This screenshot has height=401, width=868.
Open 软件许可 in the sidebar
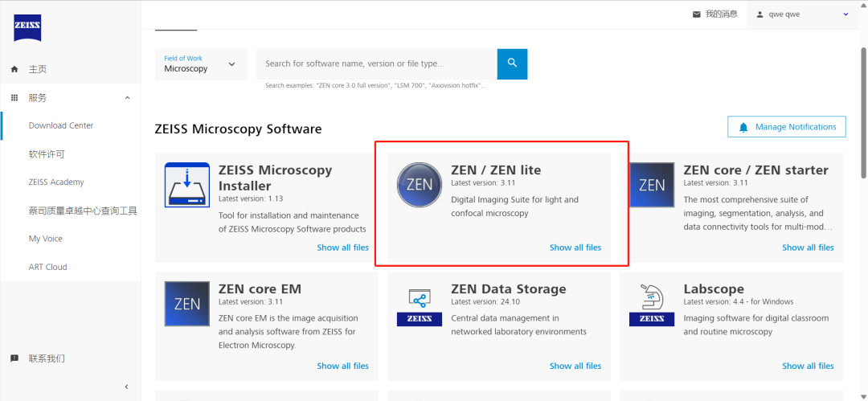click(47, 154)
